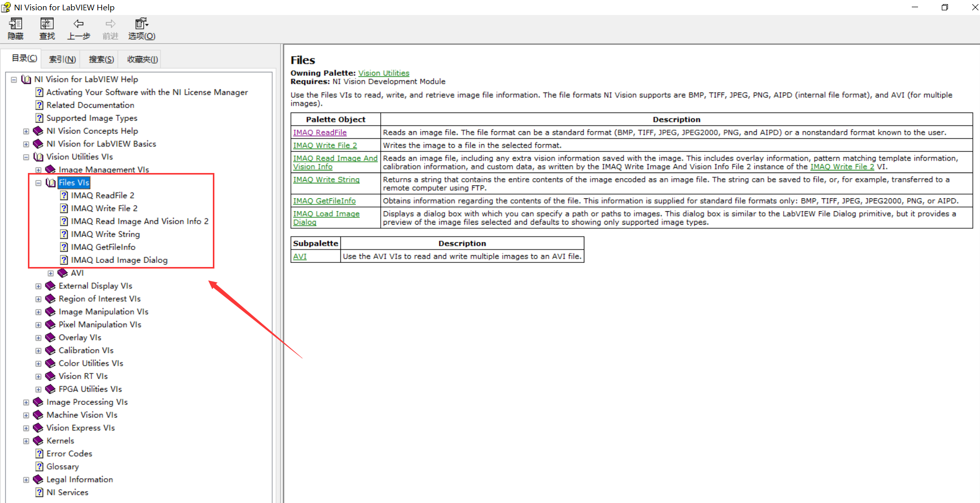Switch to the 收藏夹(I) favorites tab
This screenshot has height=503, width=980.
(x=142, y=59)
